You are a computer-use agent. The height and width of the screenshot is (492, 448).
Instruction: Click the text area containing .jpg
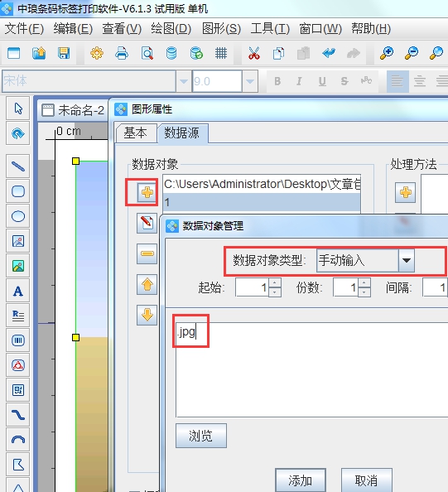312,369
